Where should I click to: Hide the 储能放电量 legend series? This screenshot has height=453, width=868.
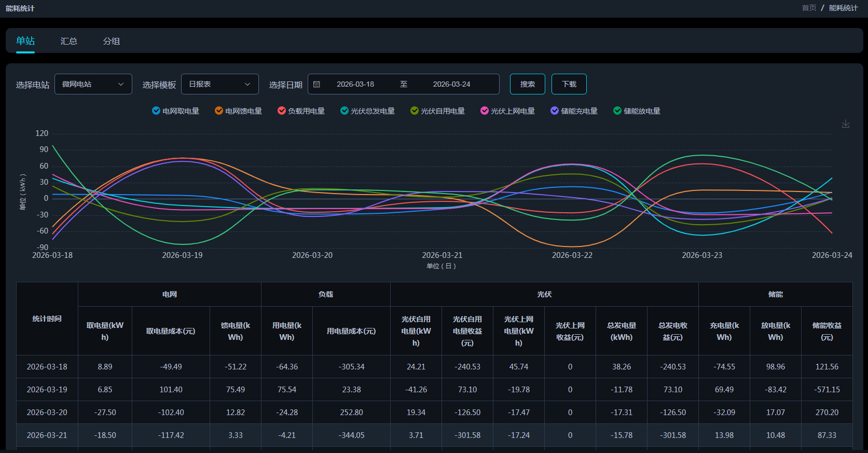637,111
